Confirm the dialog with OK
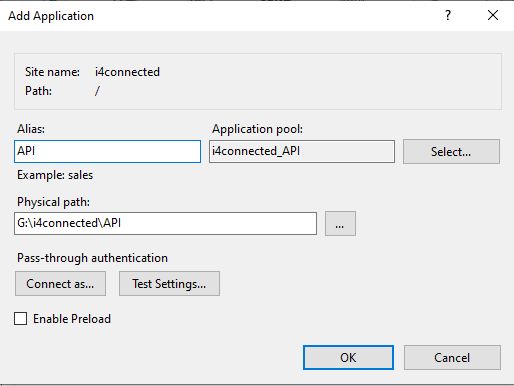 [348, 357]
